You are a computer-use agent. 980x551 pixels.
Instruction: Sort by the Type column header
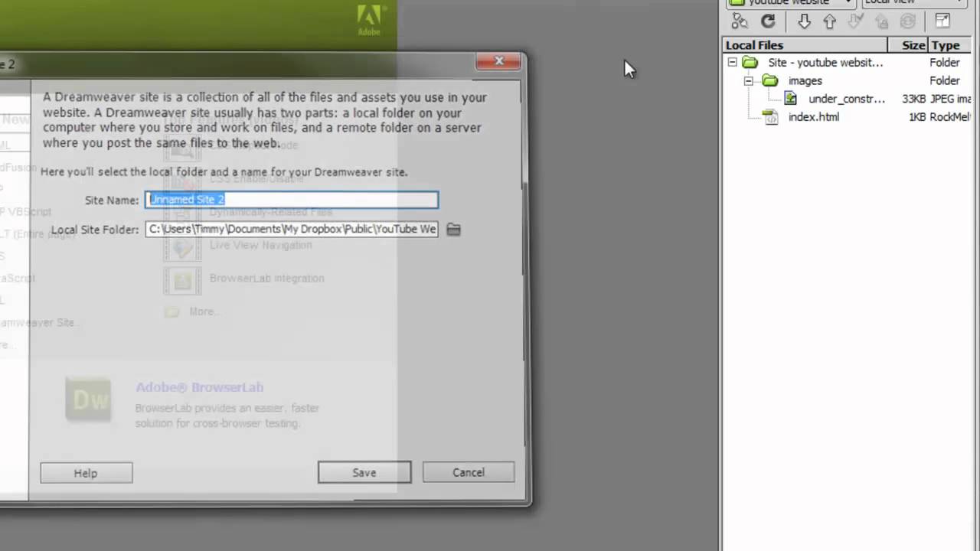949,45
